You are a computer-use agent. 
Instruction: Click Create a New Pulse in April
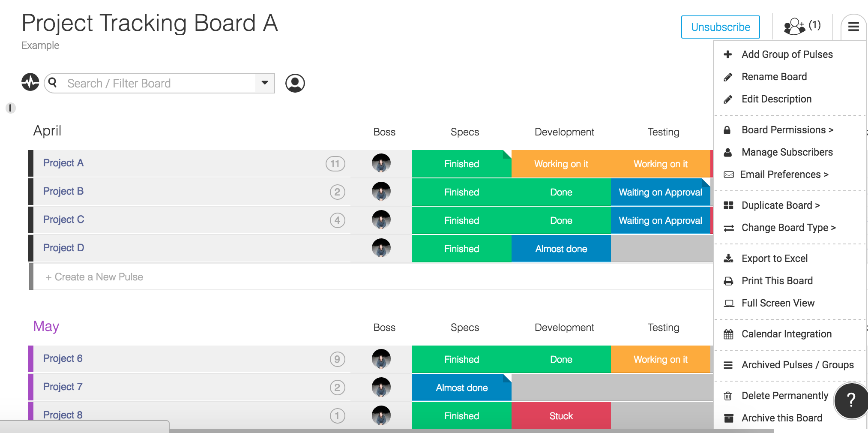[94, 277]
